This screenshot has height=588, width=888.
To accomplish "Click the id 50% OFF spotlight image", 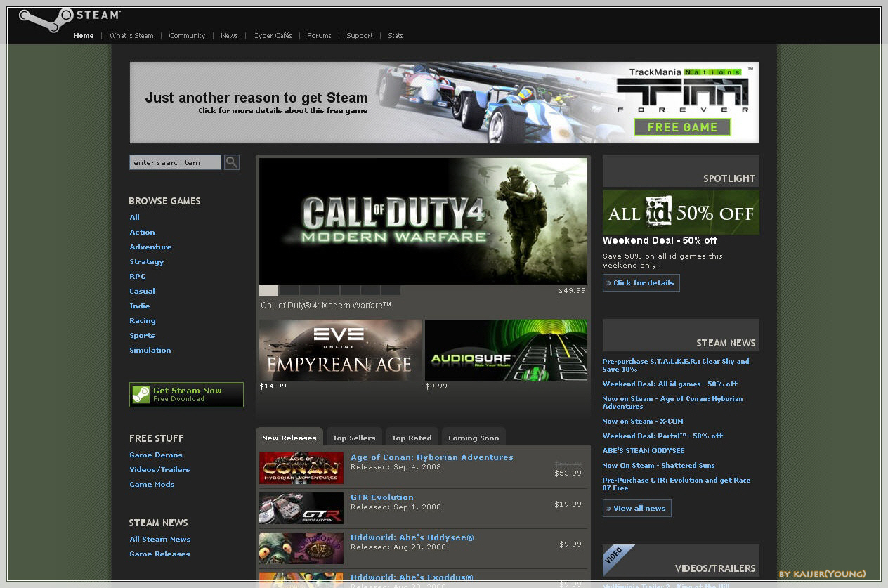I will [681, 212].
